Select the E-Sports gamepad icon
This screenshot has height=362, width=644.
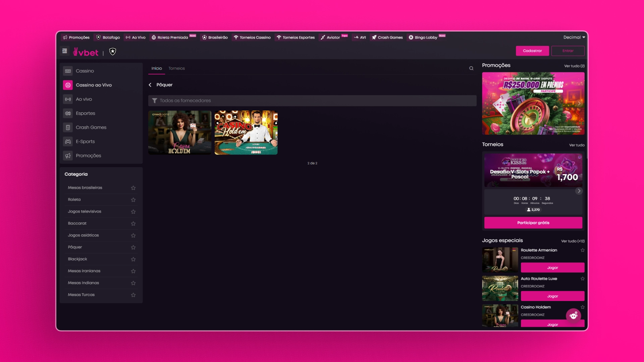tap(68, 142)
